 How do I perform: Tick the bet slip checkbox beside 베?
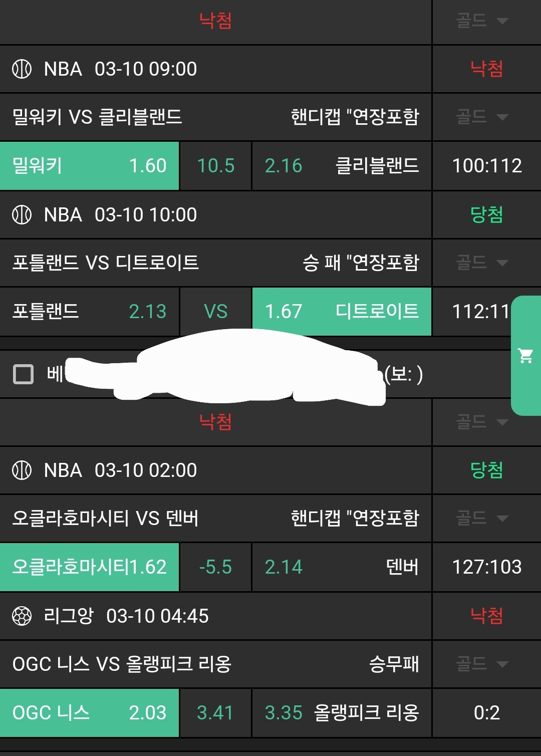(23, 374)
